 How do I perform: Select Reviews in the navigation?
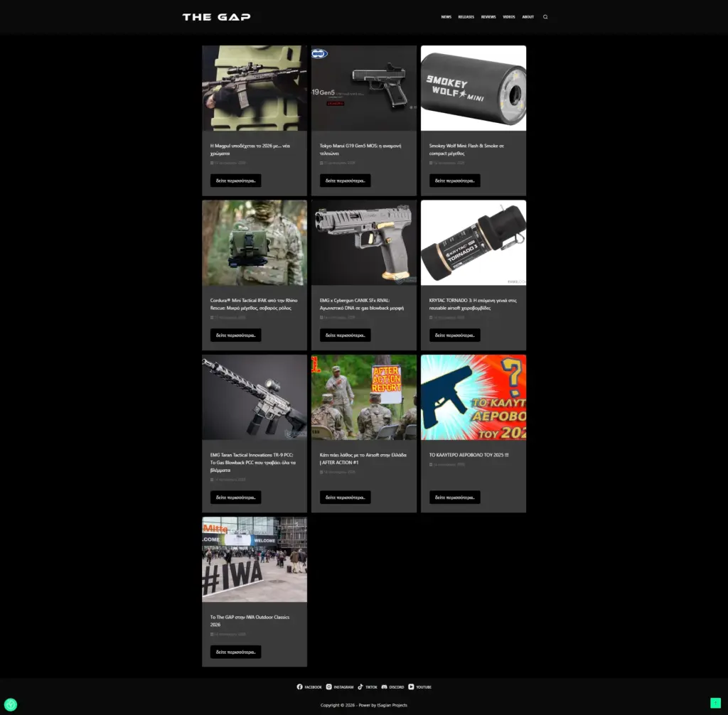pos(488,17)
